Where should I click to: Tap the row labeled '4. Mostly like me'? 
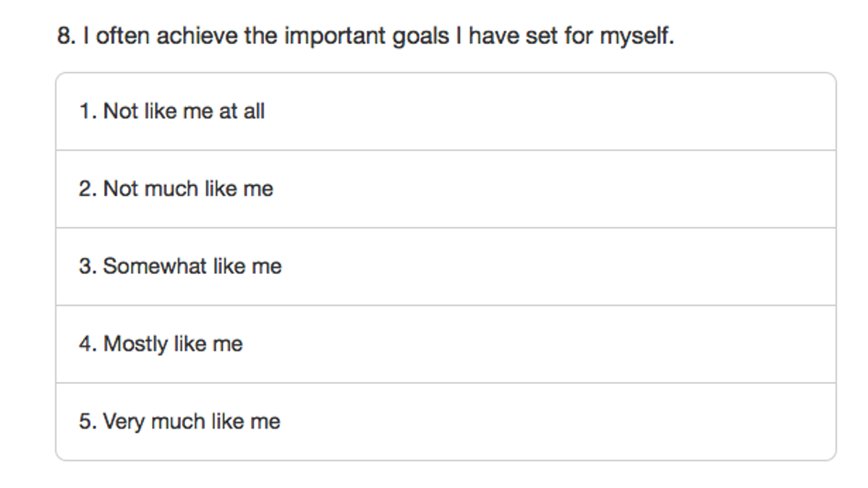[x=446, y=343]
